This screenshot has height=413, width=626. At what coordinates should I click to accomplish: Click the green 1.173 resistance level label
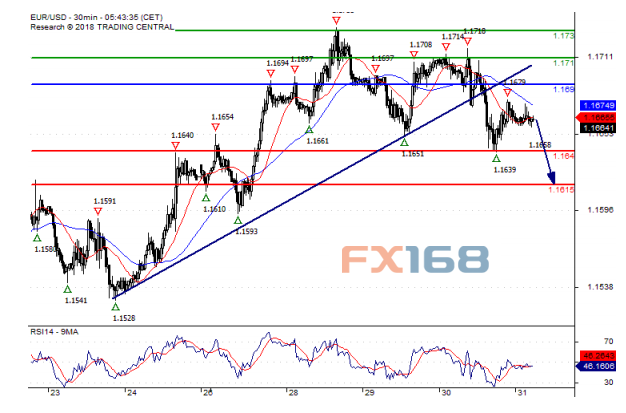564,36
